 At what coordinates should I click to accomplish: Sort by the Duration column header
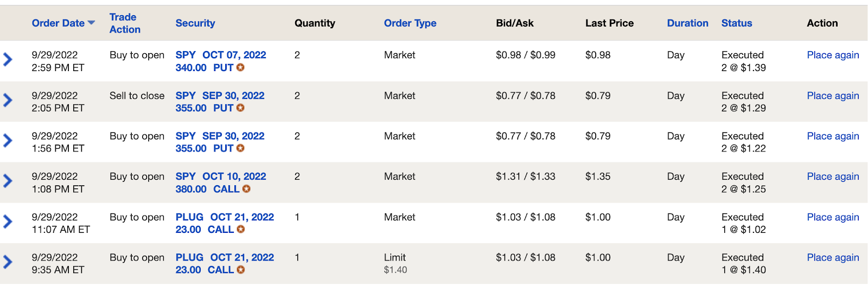pyautogui.click(x=687, y=23)
